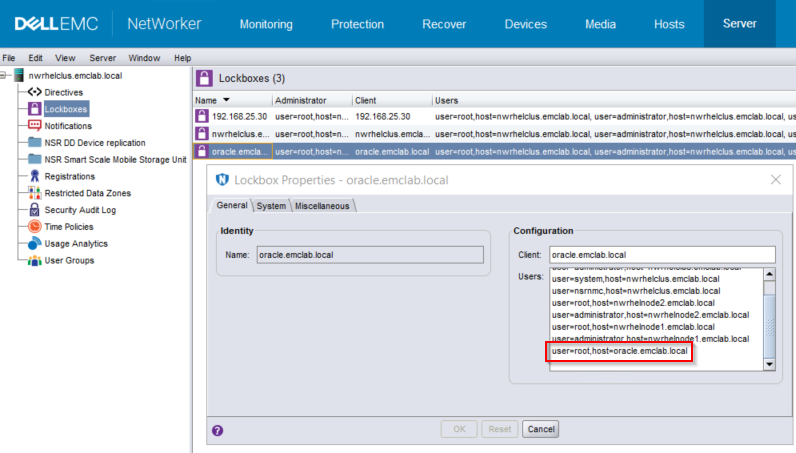Click the nwrhelclus.emclab.local server icon

coord(19,75)
